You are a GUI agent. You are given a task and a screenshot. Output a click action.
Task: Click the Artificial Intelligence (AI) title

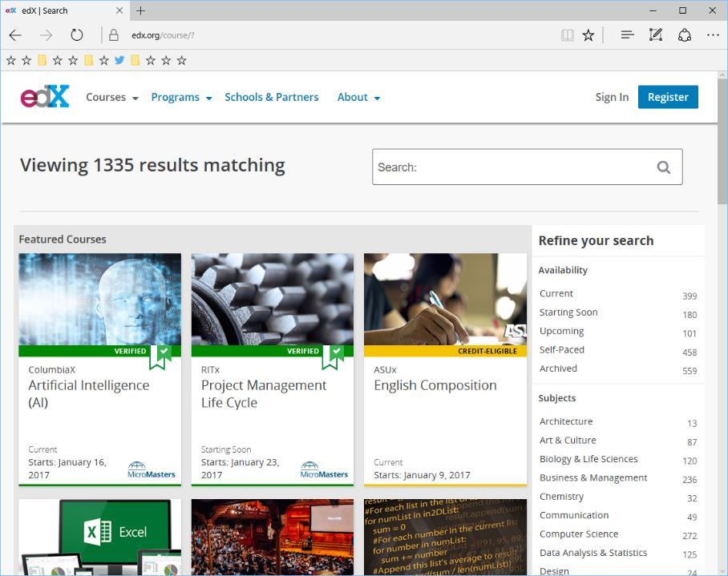[89, 393]
